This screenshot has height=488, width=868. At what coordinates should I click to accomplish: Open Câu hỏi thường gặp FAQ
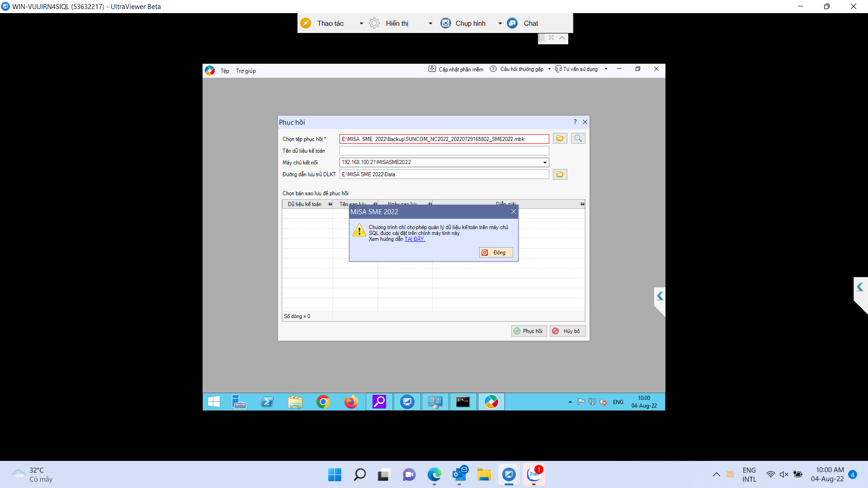click(517, 69)
